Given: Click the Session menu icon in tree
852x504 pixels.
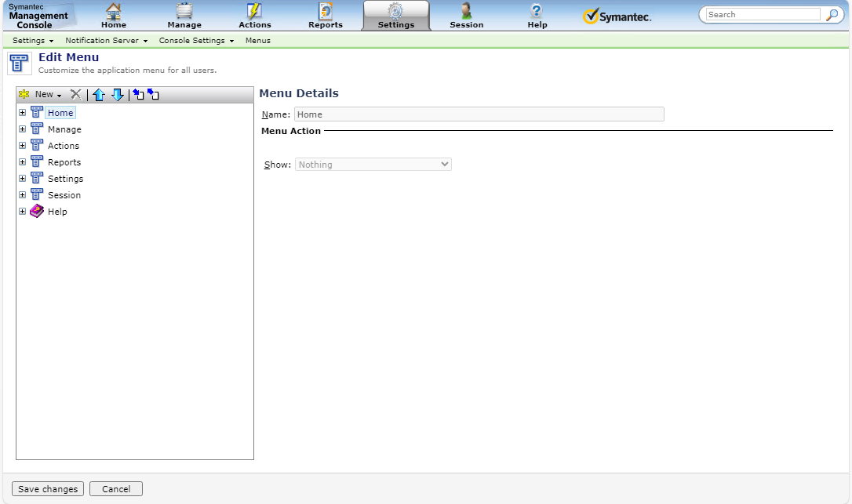Looking at the screenshot, I should pyautogui.click(x=36, y=194).
